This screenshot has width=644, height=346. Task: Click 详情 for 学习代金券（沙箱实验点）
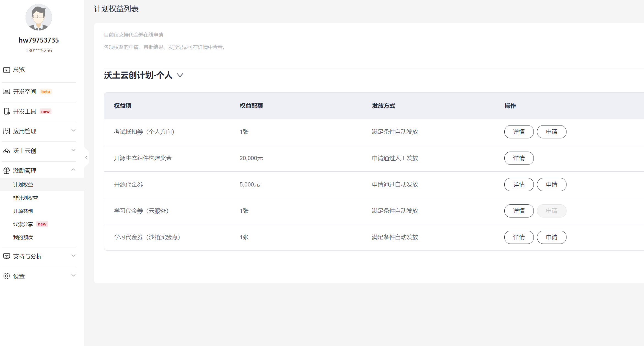pos(519,237)
